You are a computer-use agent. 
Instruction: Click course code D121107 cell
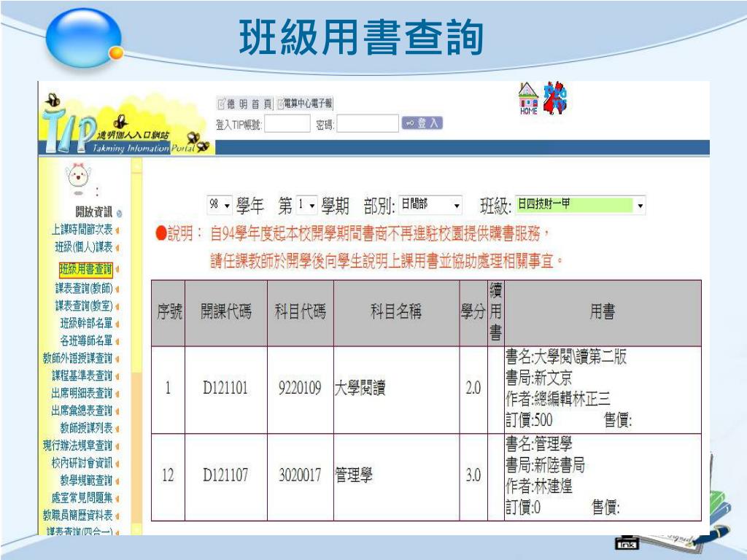pyautogui.click(x=226, y=475)
